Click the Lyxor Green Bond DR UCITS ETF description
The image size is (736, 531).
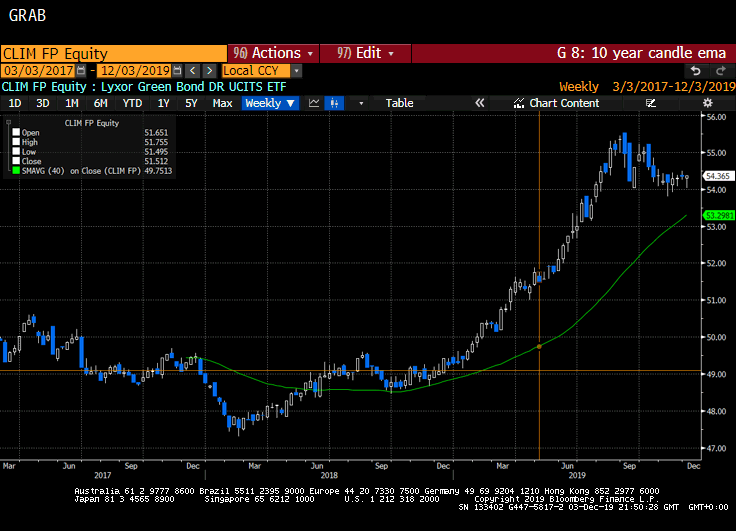[x=193, y=87]
